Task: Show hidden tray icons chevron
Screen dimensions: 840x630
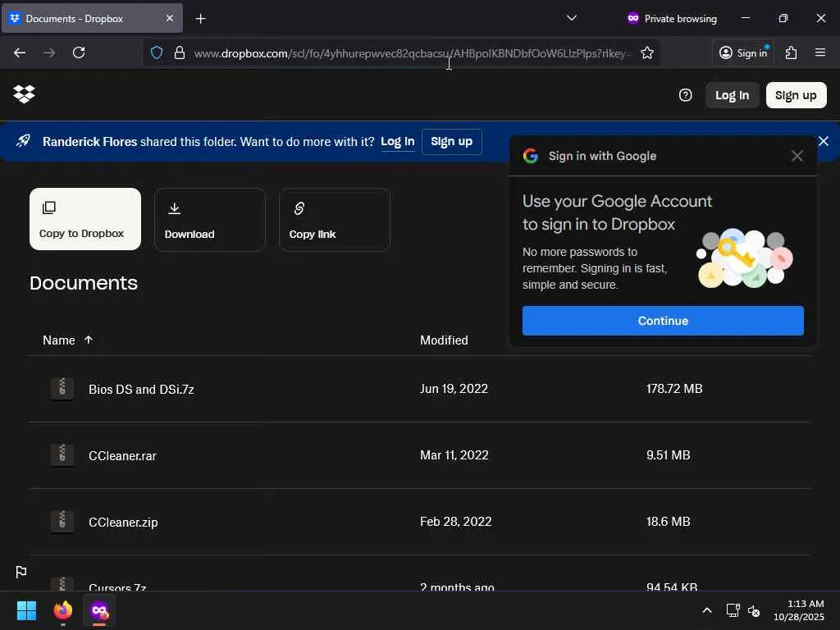Action: 707,610
